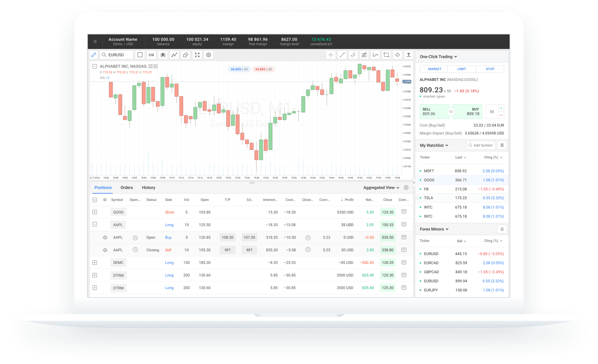
Task: Select the crosshair drawing tool
Action: pyautogui.click(x=331, y=55)
